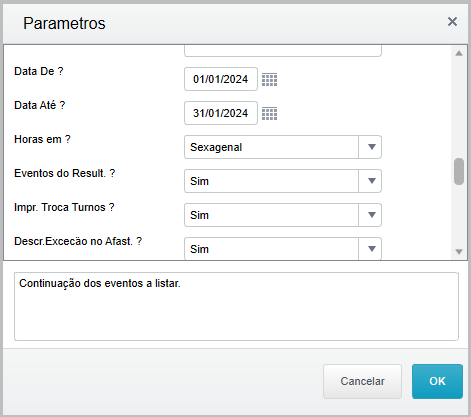Click the vertical scrollbar thumb

(459, 171)
